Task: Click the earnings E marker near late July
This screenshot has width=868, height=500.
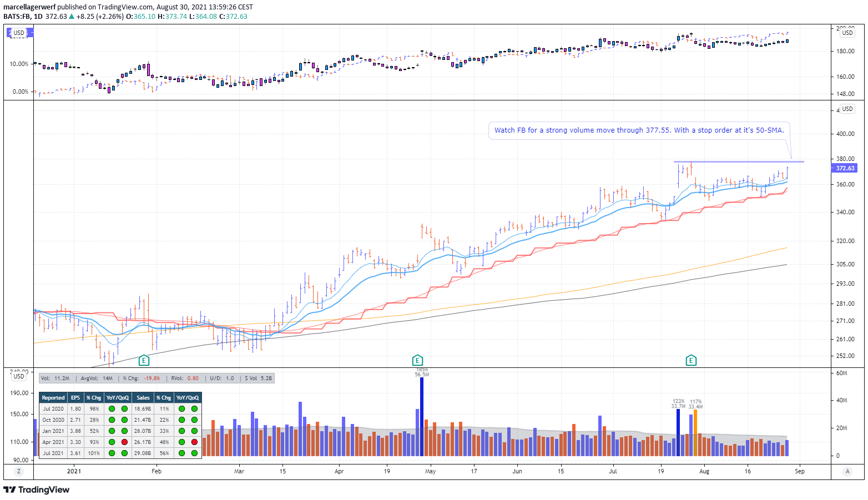Action: [x=691, y=360]
